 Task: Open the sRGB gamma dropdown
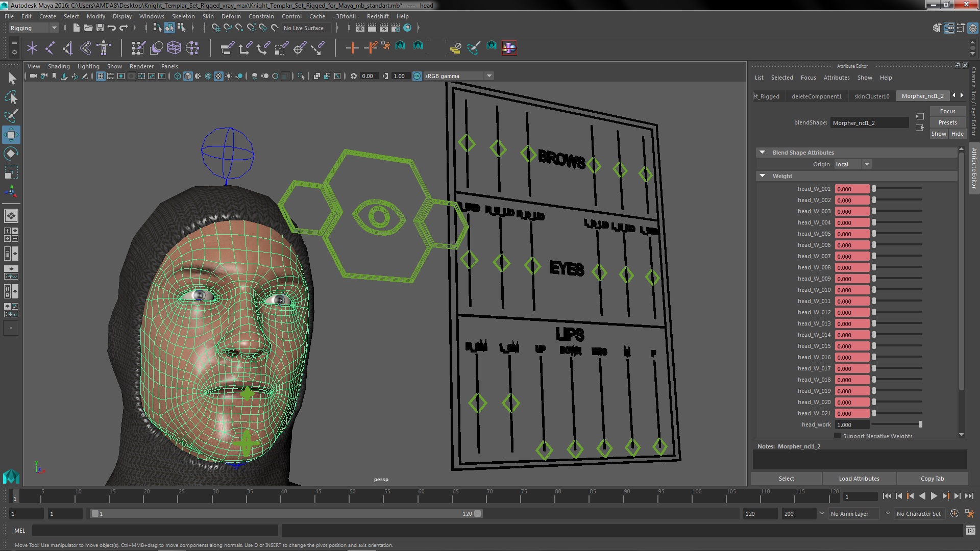[x=458, y=76]
